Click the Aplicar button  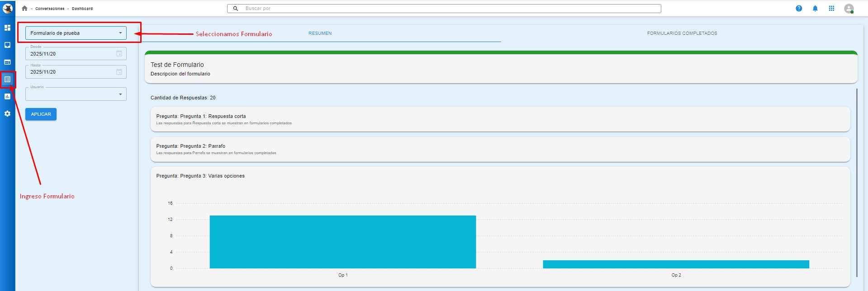(x=41, y=114)
